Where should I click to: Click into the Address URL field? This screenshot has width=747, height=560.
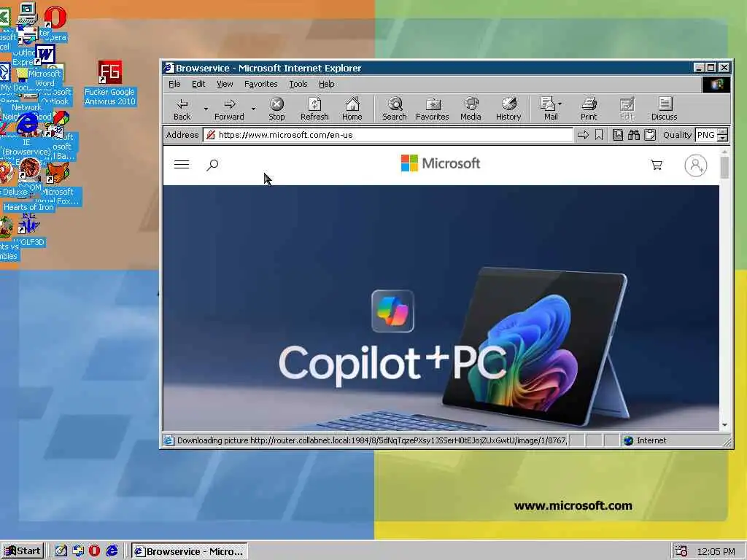tap(388, 135)
